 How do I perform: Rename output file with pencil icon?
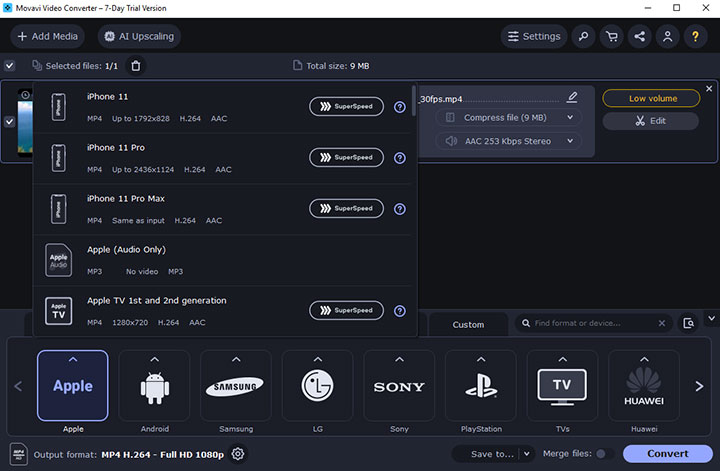pos(572,97)
